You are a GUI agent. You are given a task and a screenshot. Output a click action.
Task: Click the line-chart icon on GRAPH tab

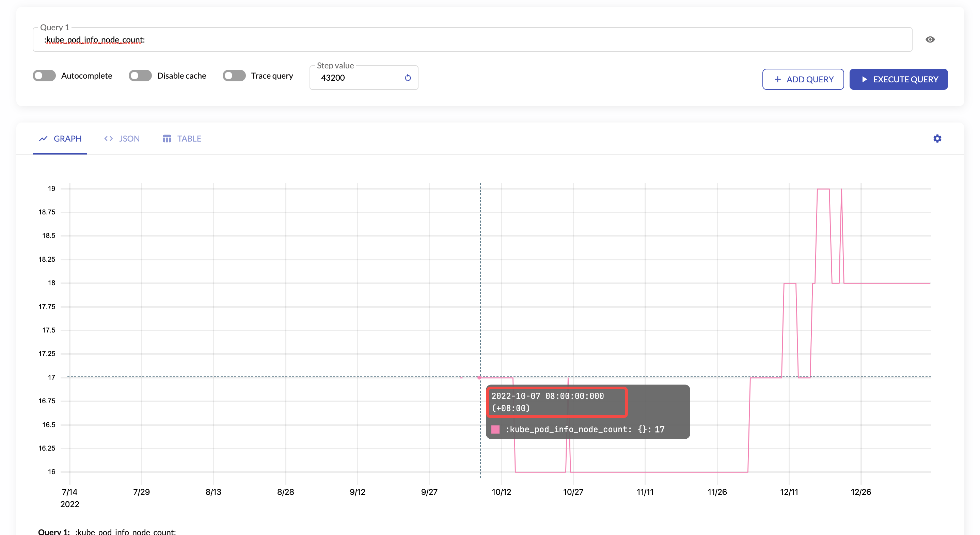tap(43, 139)
